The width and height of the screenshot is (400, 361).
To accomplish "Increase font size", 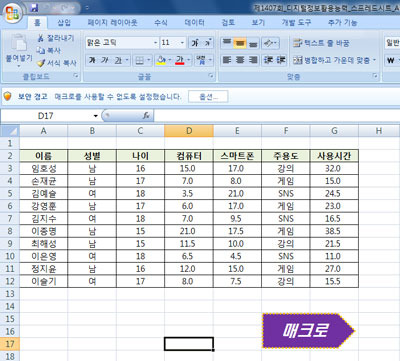I will [x=195, y=43].
